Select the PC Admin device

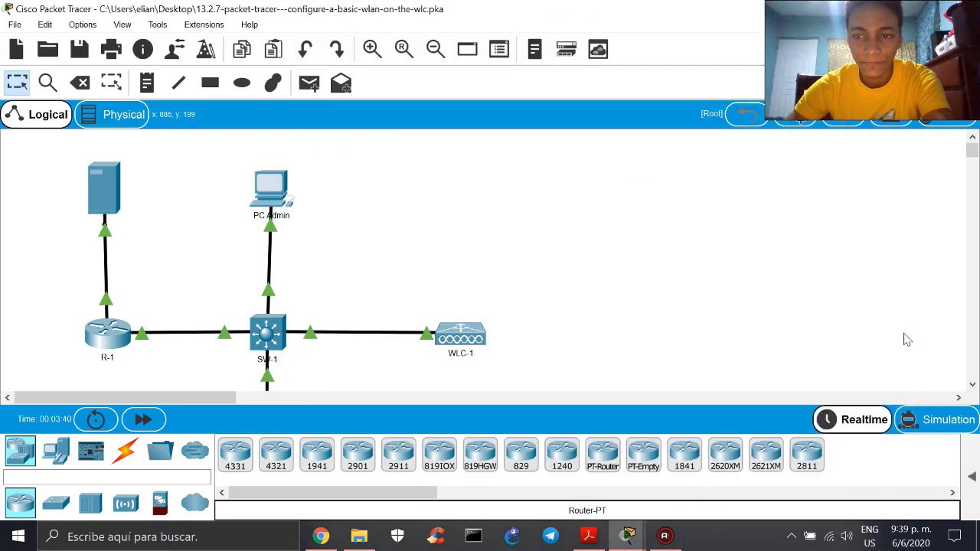(x=271, y=190)
